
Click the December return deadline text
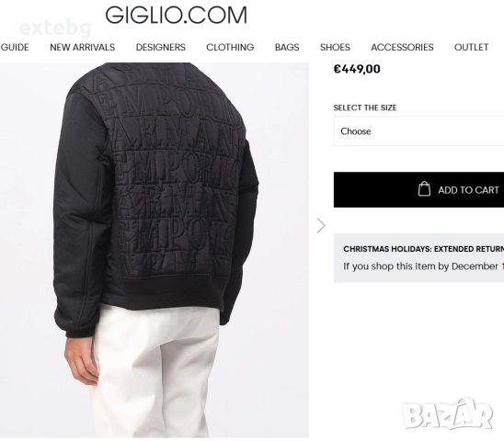(424, 266)
